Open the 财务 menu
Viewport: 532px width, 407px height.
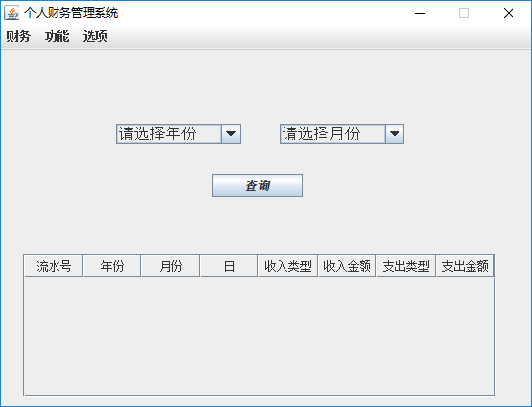19,36
